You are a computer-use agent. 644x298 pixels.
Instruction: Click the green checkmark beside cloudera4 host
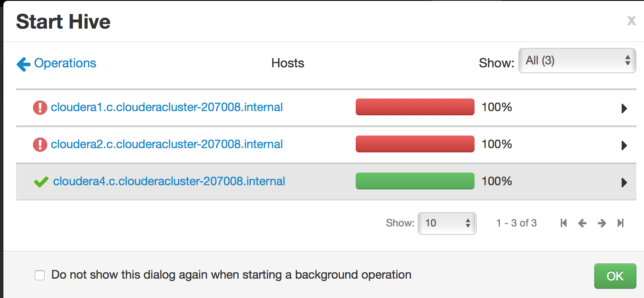40,181
